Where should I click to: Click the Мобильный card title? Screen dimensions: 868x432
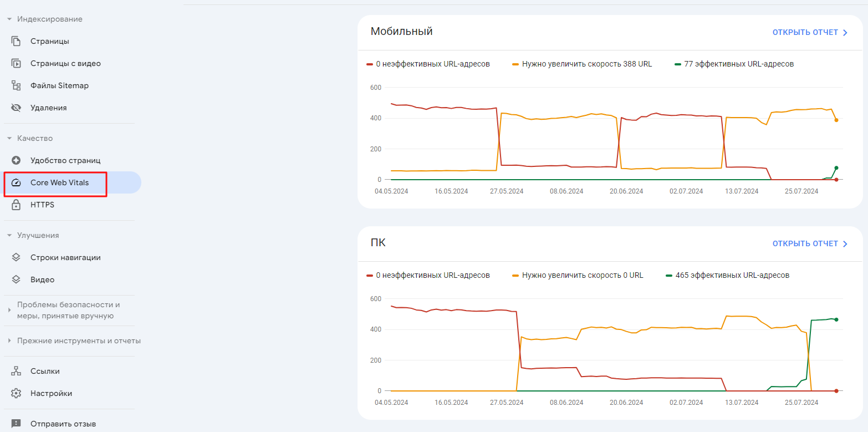point(401,32)
